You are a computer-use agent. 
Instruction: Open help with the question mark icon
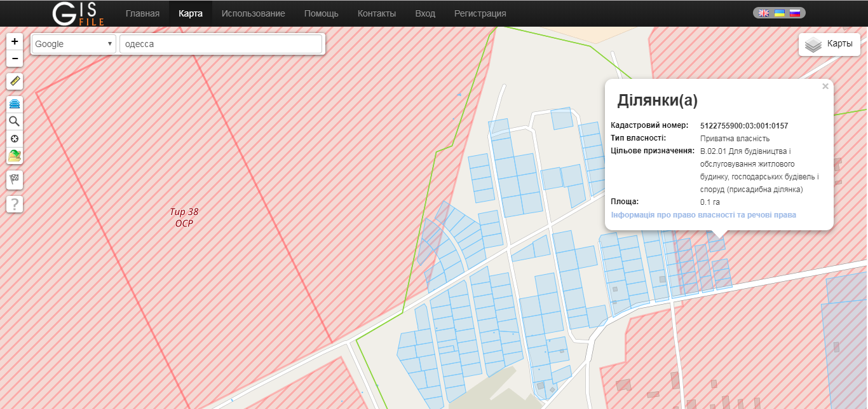[15, 204]
